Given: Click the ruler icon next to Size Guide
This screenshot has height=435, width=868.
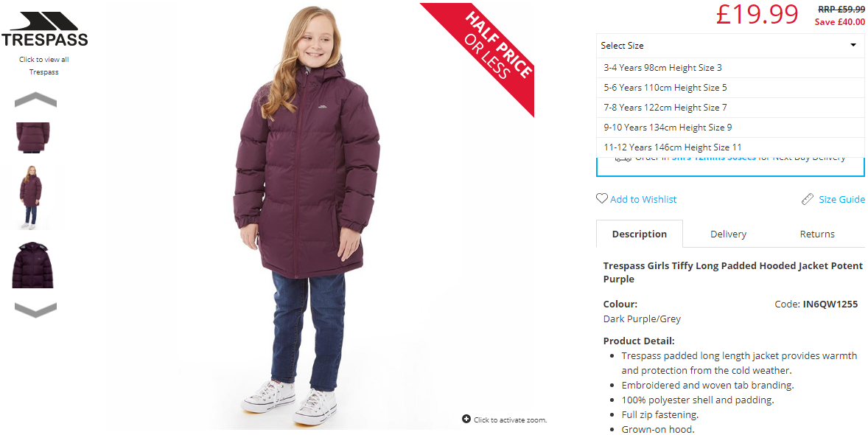Looking at the screenshot, I should (808, 199).
